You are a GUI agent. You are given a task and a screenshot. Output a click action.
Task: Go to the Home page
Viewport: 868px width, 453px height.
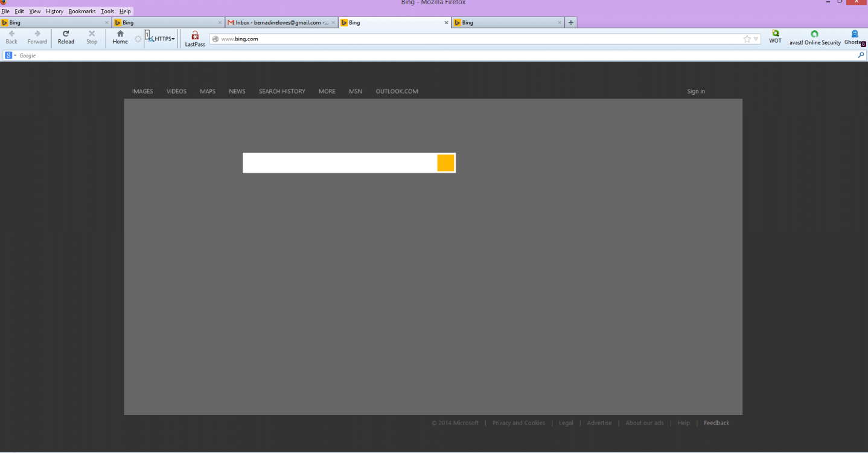(x=120, y=37)
